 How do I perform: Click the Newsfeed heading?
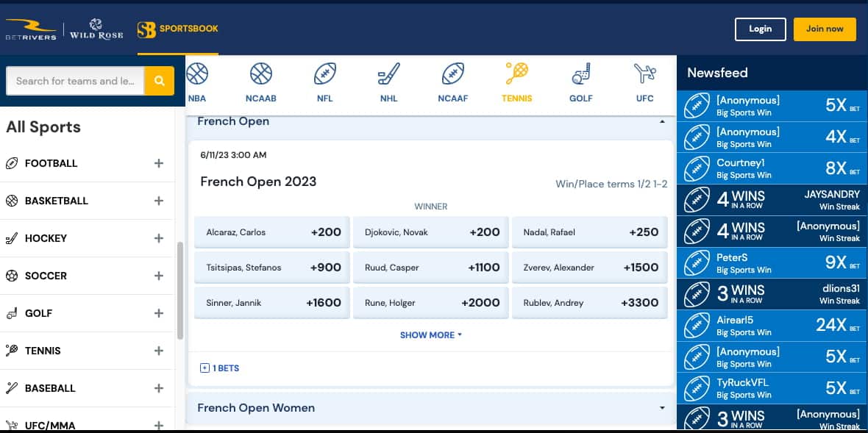[717, 73]
